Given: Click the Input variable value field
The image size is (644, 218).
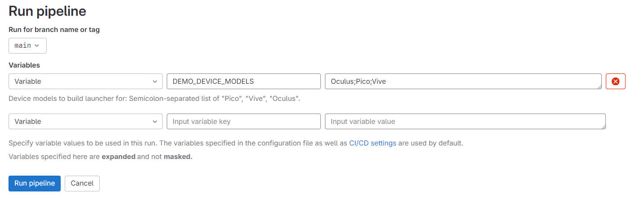Looking at the screenshot, I should pos(465,122).
